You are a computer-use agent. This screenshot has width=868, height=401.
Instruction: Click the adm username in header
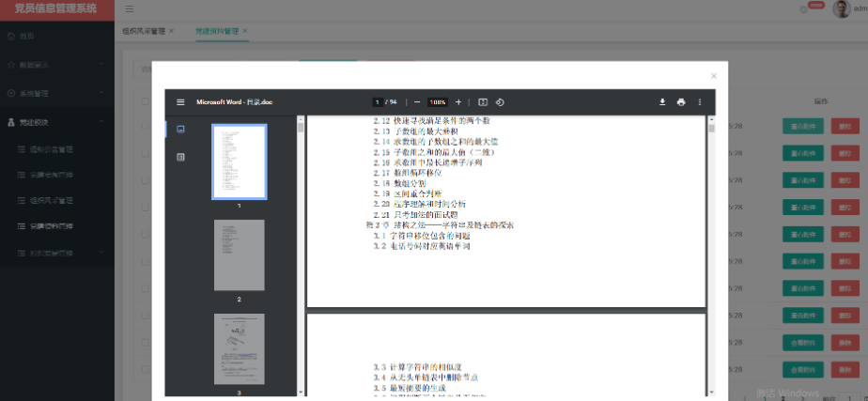(860, 8)
